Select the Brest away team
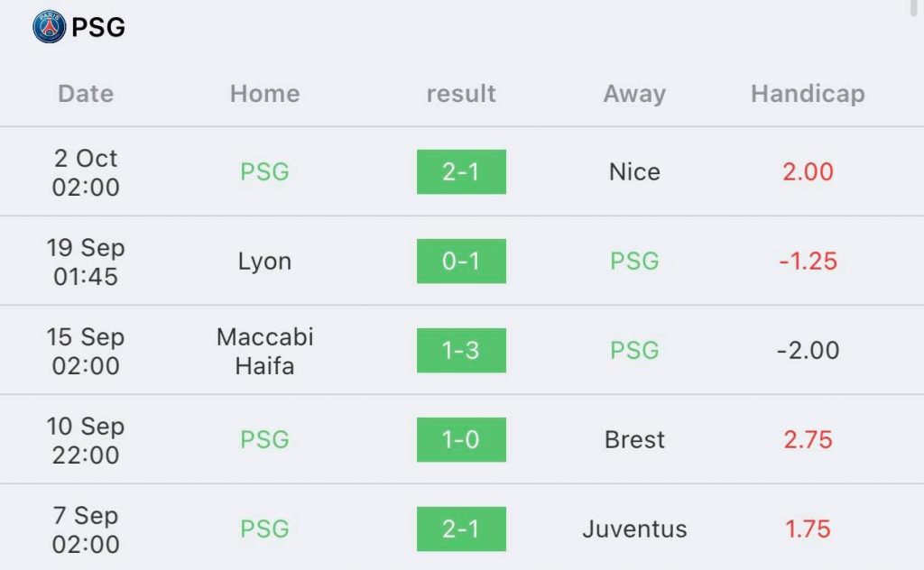924x570 pixels. [x=634, y=440]
